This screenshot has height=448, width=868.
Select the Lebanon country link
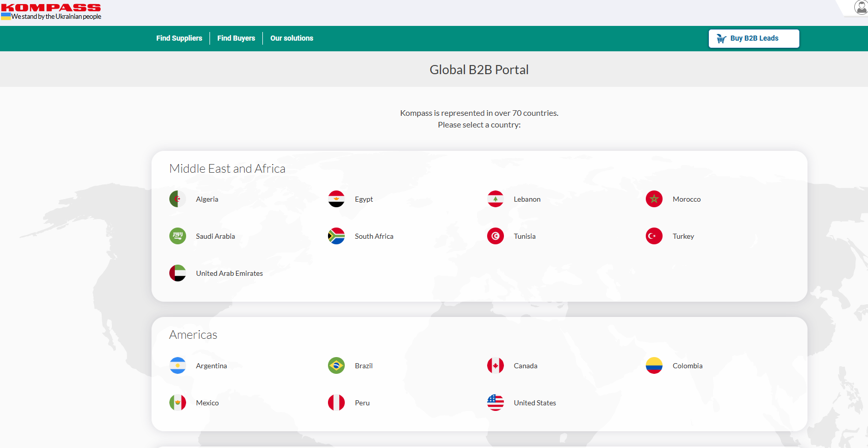527,199
